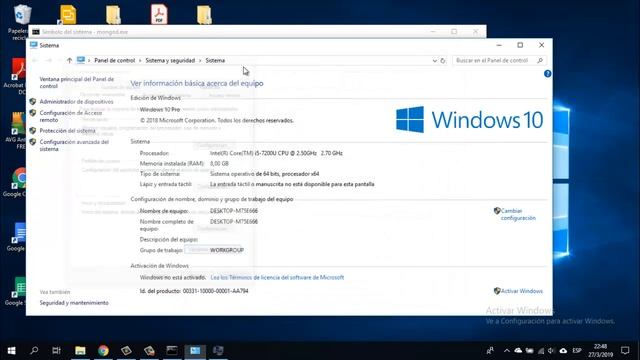Click the refresh button in address bar
The image size is (640, 360).
coord(443,60)
